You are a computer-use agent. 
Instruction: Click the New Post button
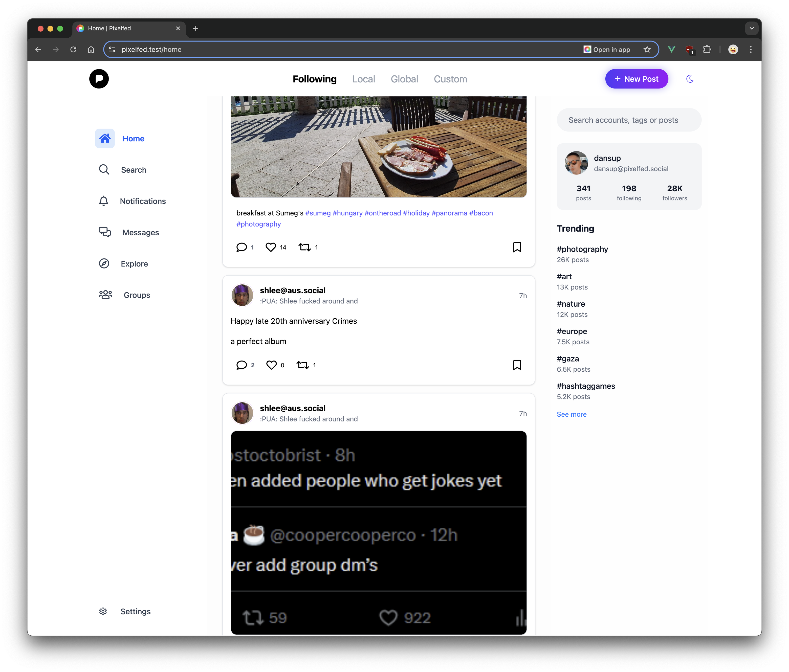point(636,79)
